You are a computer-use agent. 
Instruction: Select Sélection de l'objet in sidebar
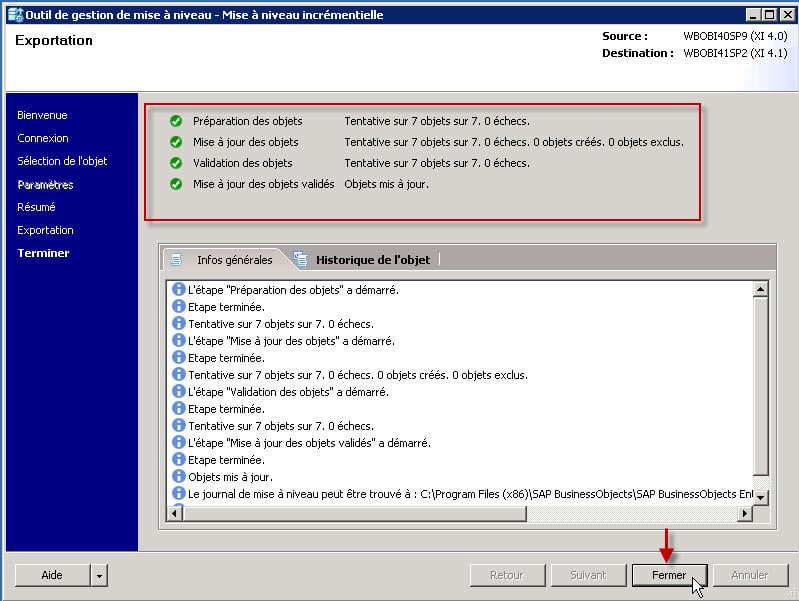tap(62, 161)
